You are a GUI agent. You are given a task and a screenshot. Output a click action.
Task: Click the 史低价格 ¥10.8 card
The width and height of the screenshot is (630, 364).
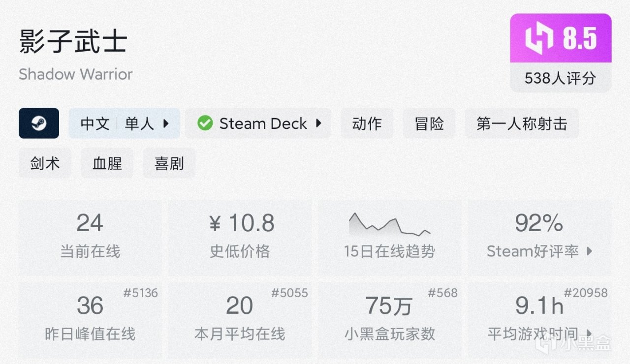point(240,236)
